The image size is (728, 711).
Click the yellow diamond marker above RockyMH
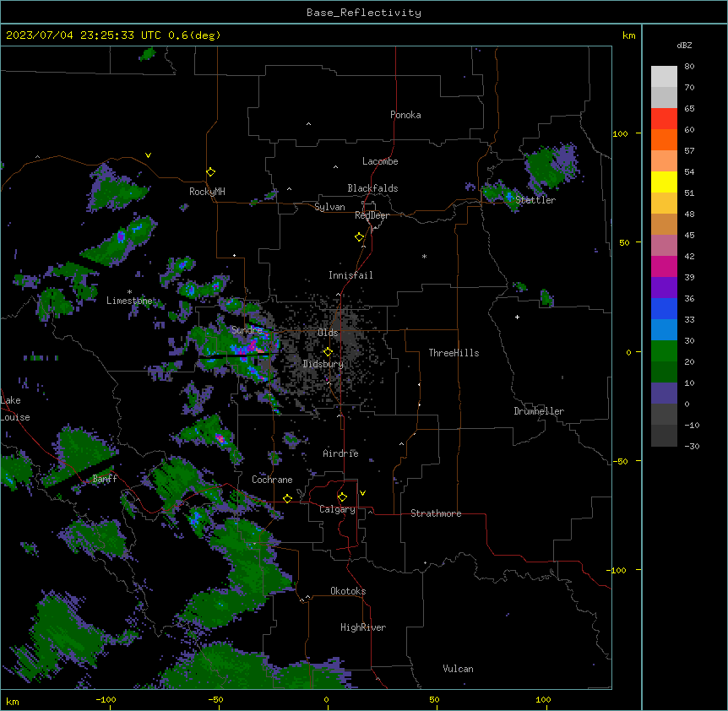[211, 172]
